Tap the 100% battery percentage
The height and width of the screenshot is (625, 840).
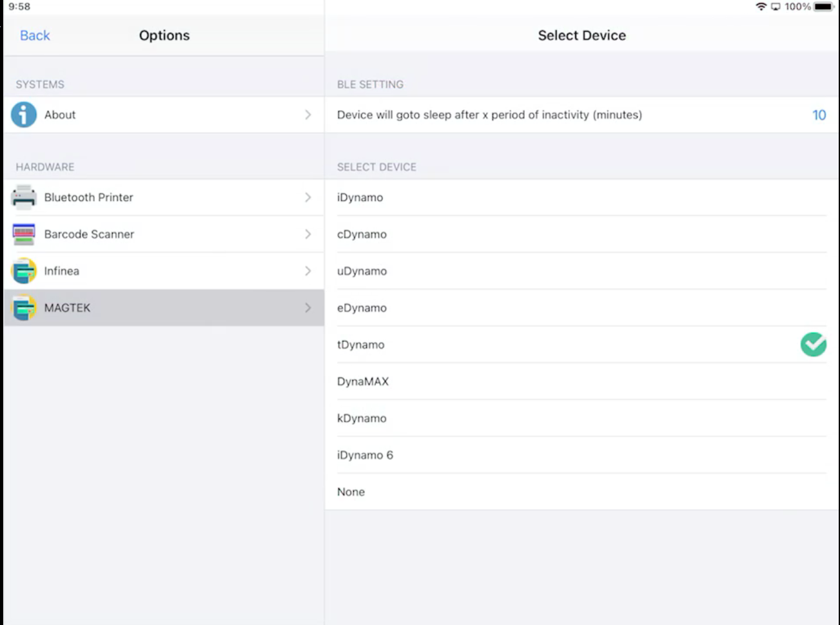tap(797, 6)
